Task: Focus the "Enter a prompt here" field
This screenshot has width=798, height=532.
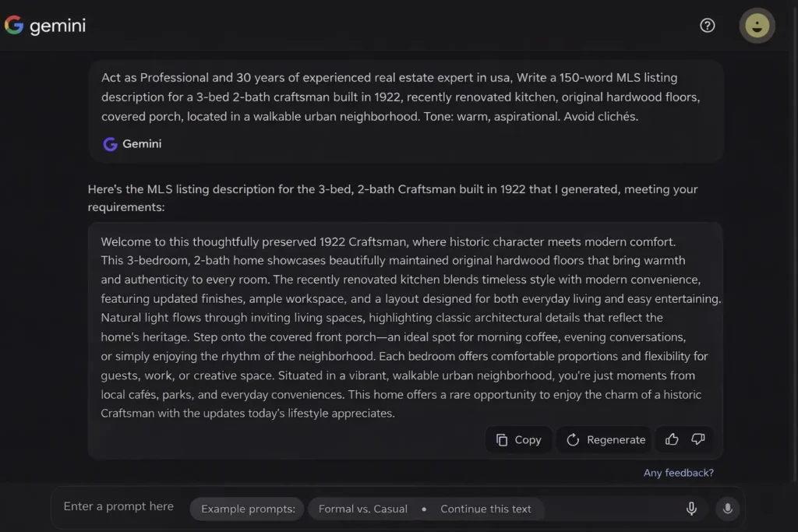Action: (x=118, y=506)
